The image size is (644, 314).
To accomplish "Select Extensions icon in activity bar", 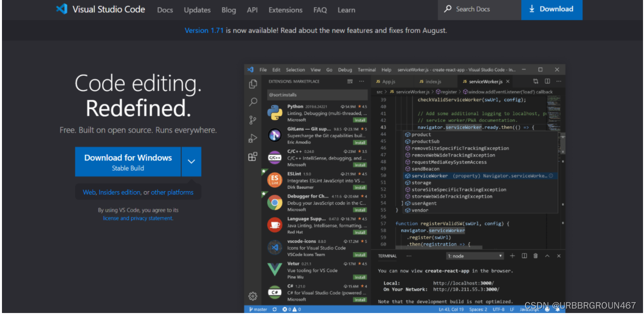I will pyautogui.click(x=253, y=157).
